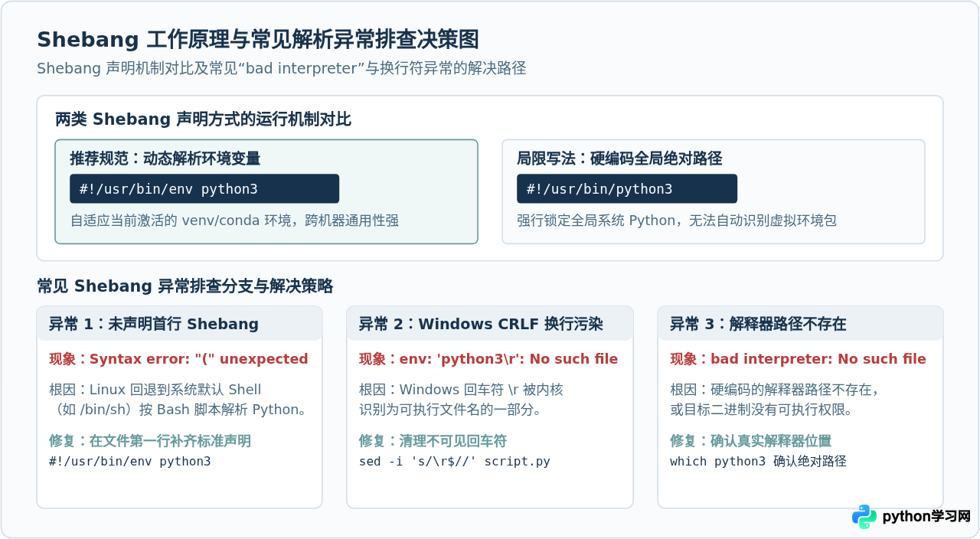The height and width of the screenshot is (539, 980).
Task: Click text '根因：Linux 回退到系统默认 Shell'
Action: 155,390
